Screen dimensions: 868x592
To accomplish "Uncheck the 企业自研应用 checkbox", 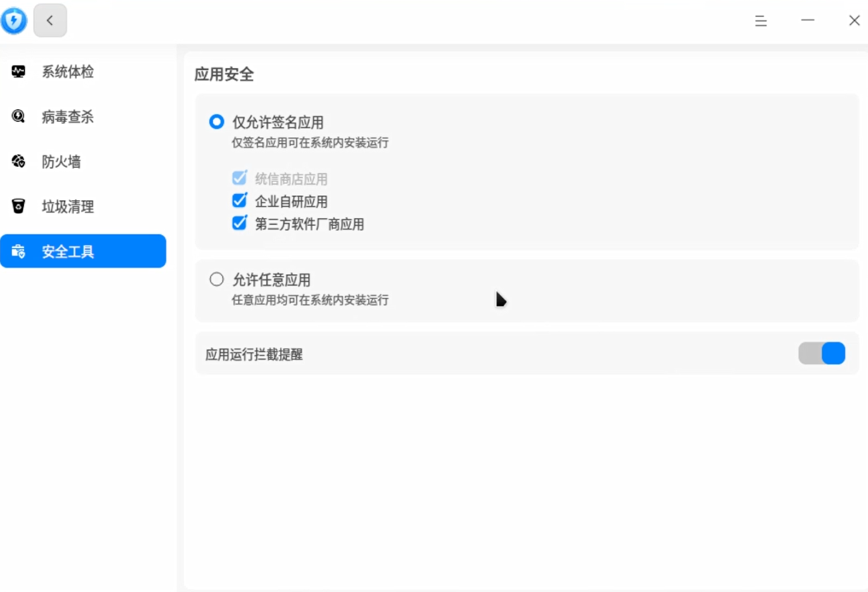I will (239, 201).
